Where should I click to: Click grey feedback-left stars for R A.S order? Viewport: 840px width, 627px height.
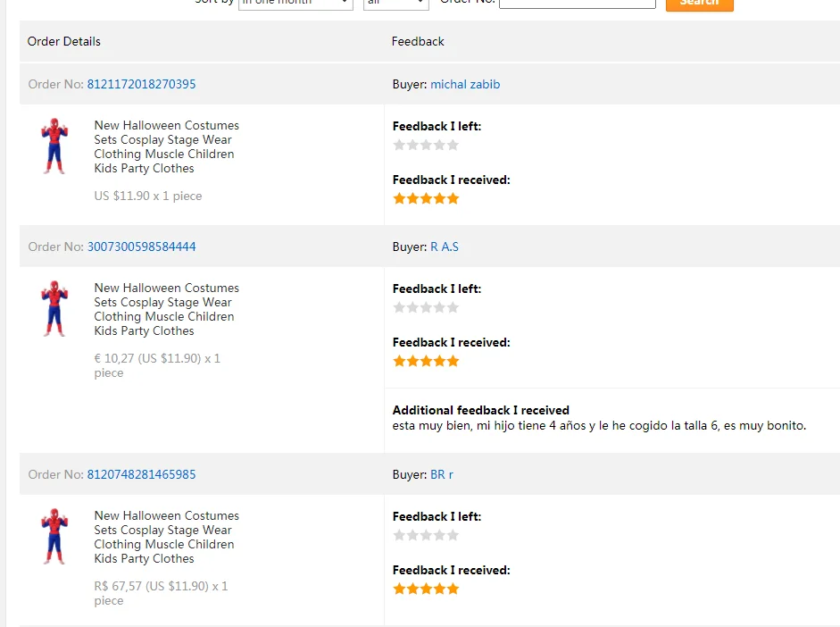(426, 307)
